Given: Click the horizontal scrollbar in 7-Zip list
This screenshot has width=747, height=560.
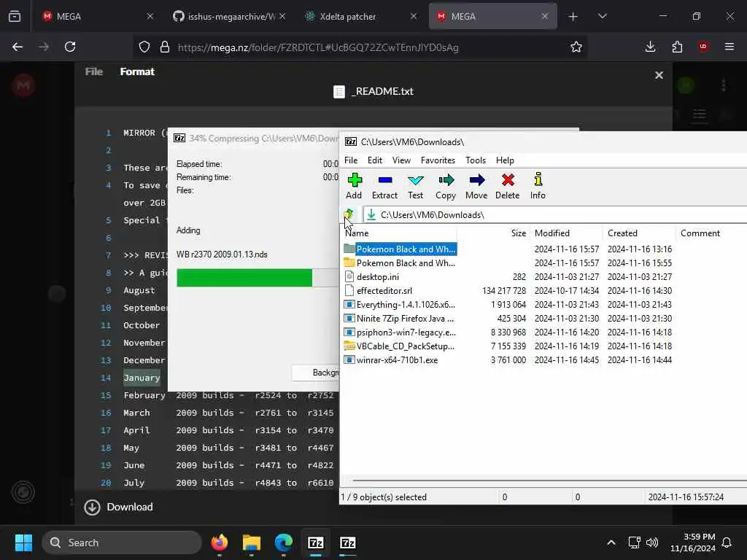Looking at the screenshot, I should pyautogui.click(x=550, y=481).
